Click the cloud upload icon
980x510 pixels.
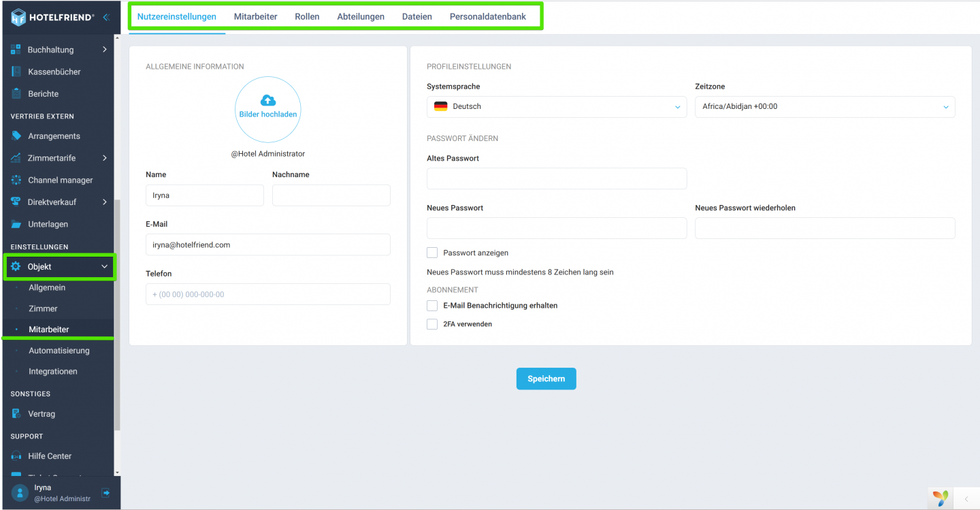click(268, 101)
